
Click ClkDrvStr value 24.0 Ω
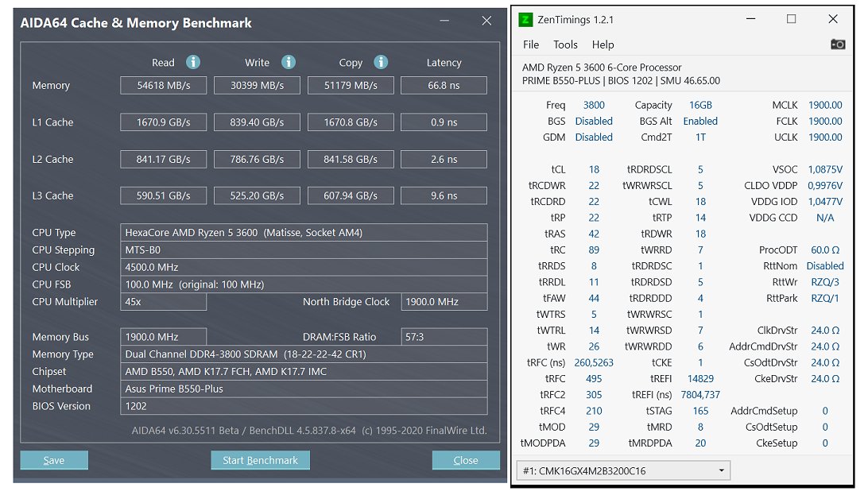pos(825,331)
